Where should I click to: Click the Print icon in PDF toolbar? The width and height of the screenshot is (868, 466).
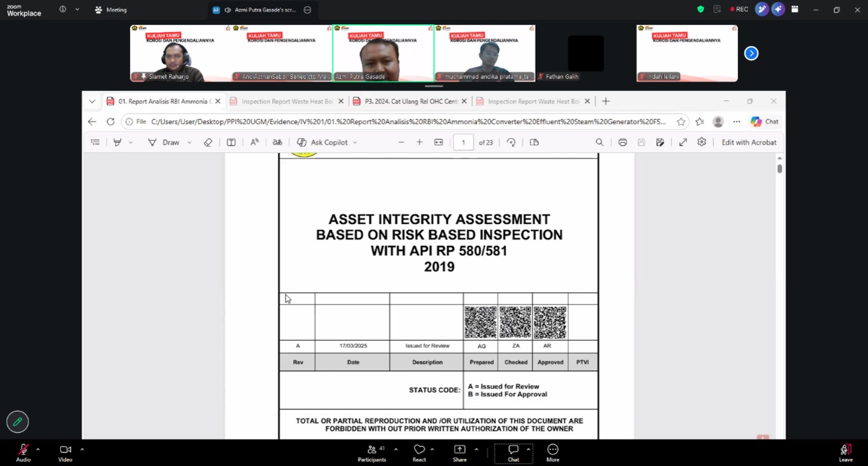point(623,142)
